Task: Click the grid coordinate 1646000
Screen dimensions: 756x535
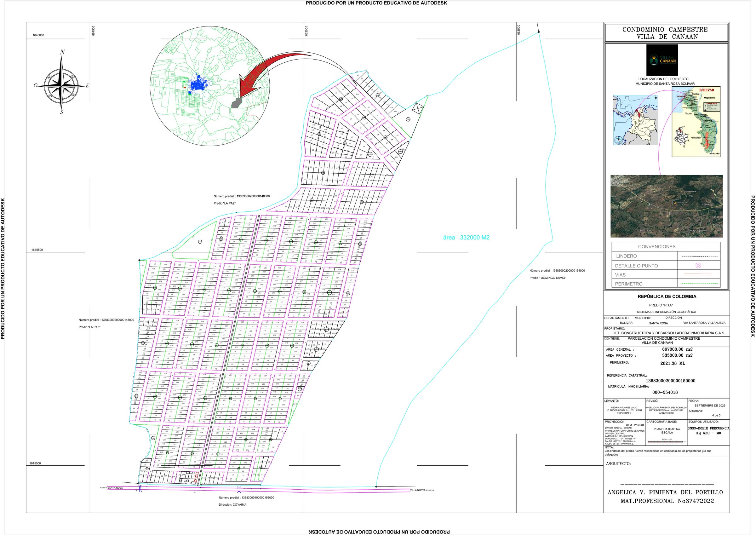Action: [38, 35]
